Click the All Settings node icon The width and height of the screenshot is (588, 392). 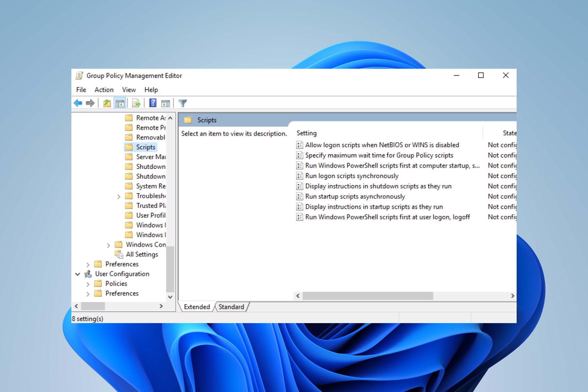click(x=119, y=254)
